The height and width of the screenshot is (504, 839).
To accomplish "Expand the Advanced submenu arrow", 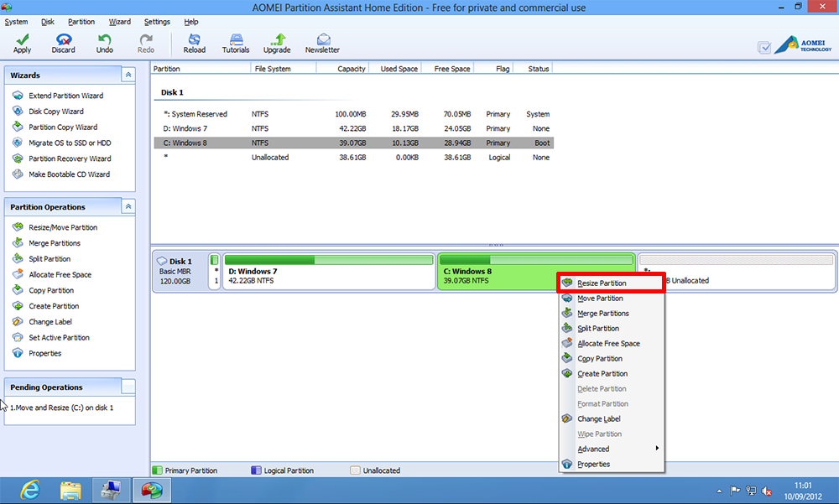I will pyautogui.click(x=657, y=449).
